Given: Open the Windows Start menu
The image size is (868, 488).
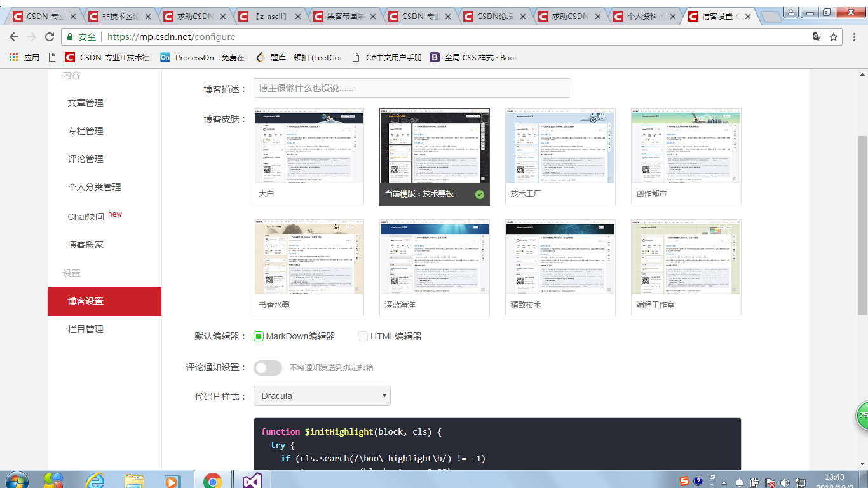Looking at the screenshot, I should pyautogui.click(x=16, y=481).
